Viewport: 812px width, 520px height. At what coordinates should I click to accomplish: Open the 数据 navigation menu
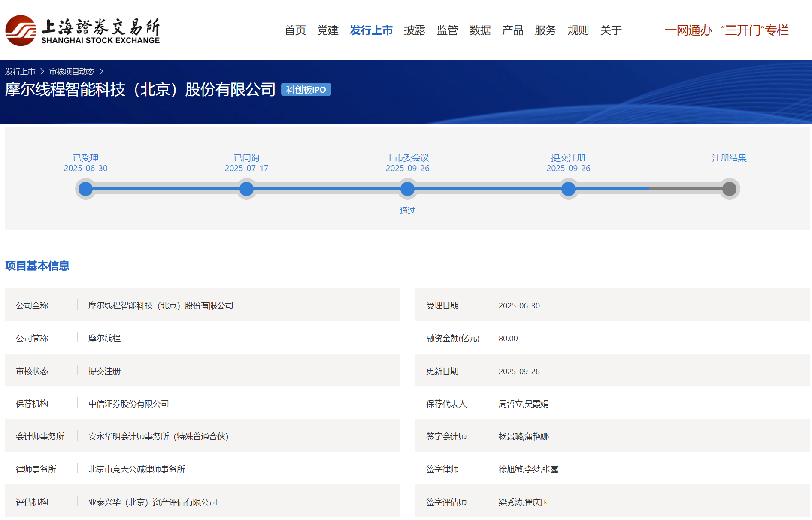pyautogui.click(x=480, y=30)
